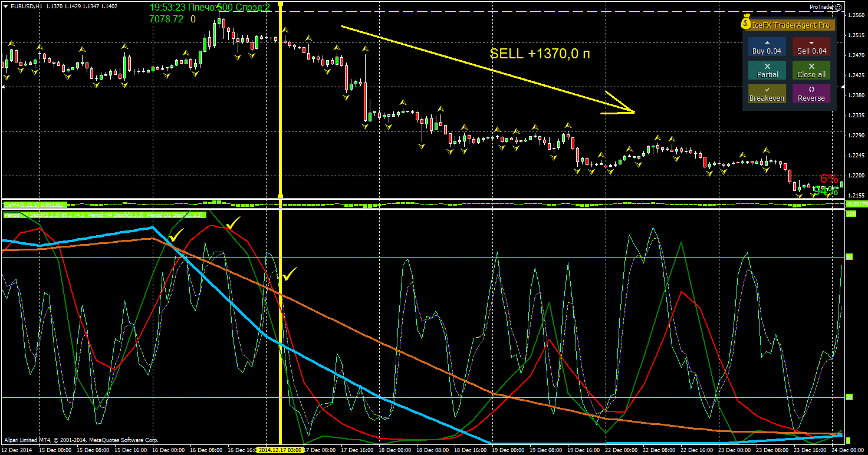Viewport: 868px width, 455px height.
Task: Click the 17 Dec 16:00 time label
Action: (357, 450)
